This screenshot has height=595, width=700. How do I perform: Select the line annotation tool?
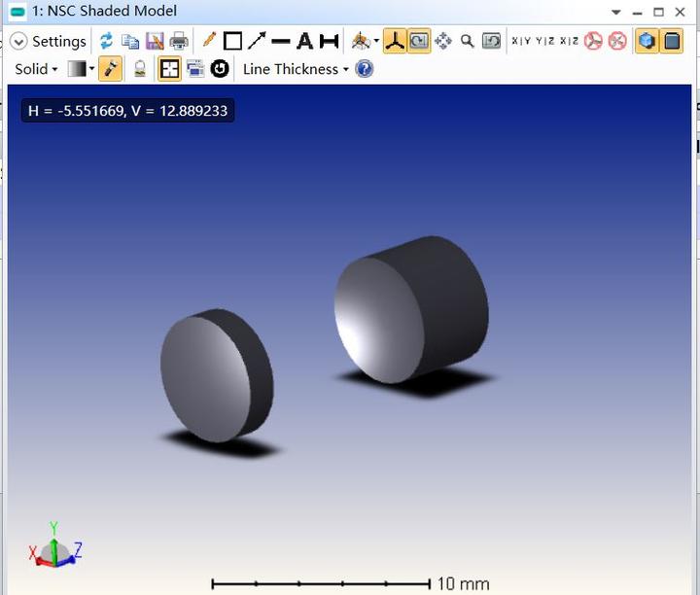tap(280, 42)
